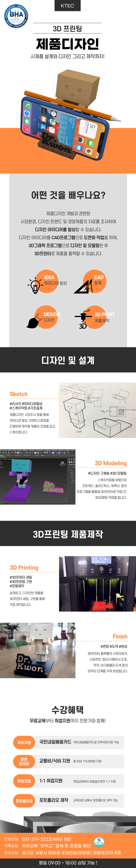Click the '무료교육부터 취업지원까지 전문가와 함께!' line

[68, 721]
